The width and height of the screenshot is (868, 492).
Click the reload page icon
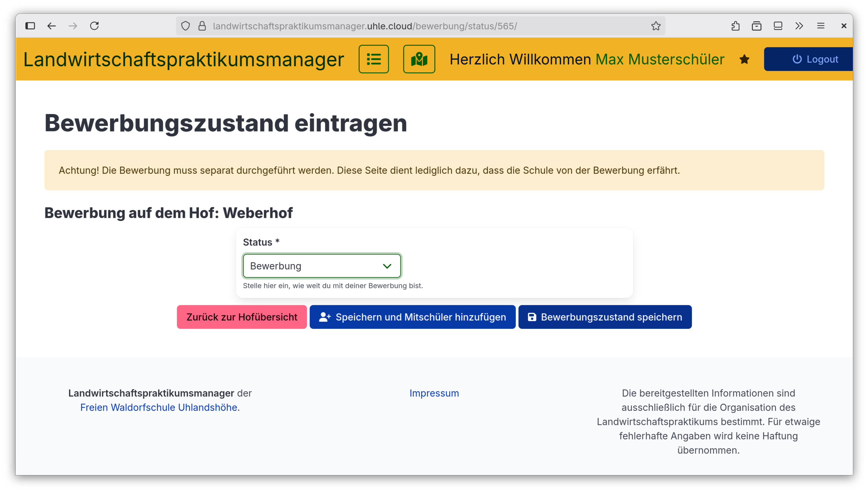pos(94,25)
